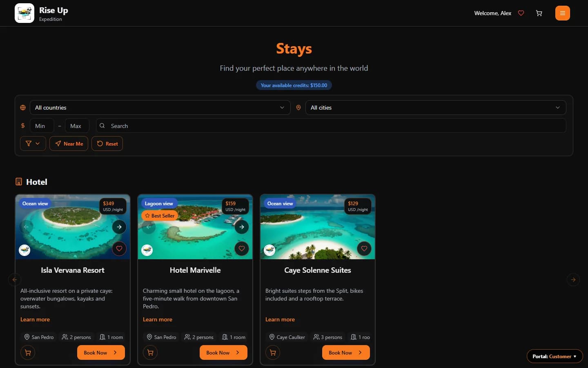Move the Hotel carousel back to the left
Viewport: 588px width, 368px height.
pos(15,280)
